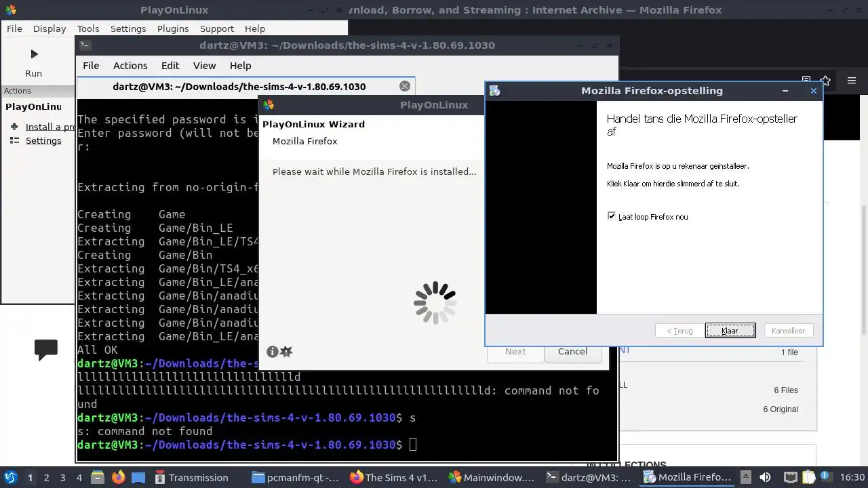Screen dimensions: 868x488
Task: Open the Firefox hamburger application menu
Action: coord(852,81)
